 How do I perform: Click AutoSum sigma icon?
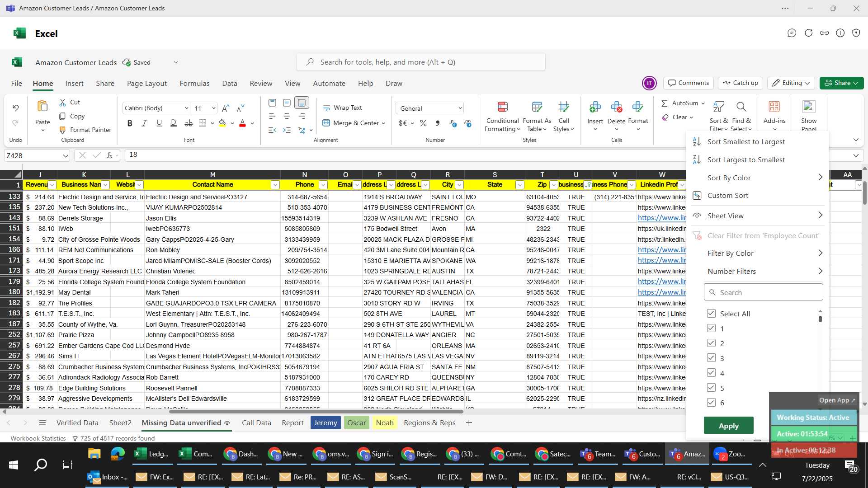[664, 103]
